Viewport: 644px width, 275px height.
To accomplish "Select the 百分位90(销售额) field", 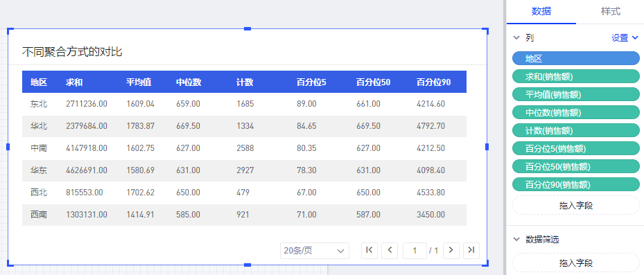I will click(576, 185).
